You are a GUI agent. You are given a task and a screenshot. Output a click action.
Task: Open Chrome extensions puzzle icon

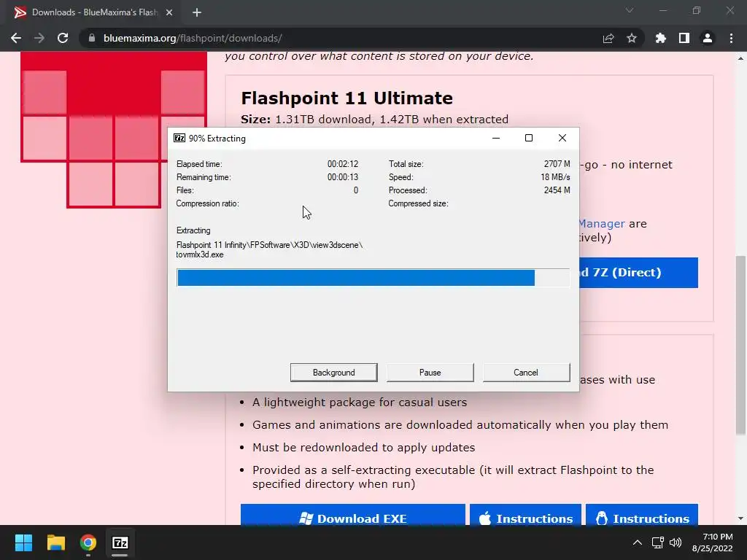pos(660,38)
